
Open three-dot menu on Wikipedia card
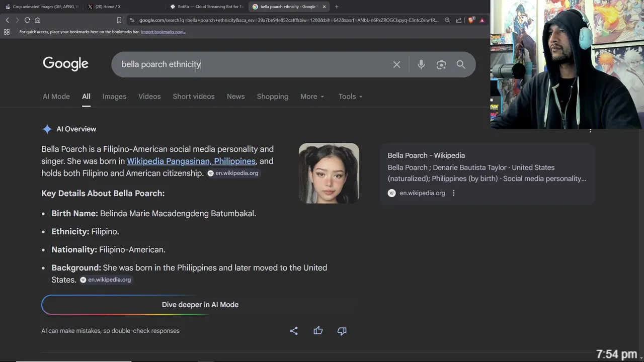click(x=453, y=193)
